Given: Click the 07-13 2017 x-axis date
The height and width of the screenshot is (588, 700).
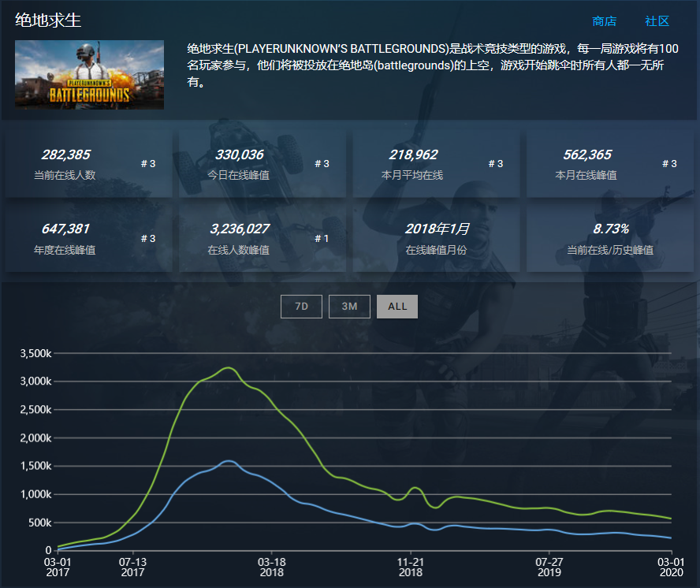Looking at the screenshot, I should coord(132,567).
